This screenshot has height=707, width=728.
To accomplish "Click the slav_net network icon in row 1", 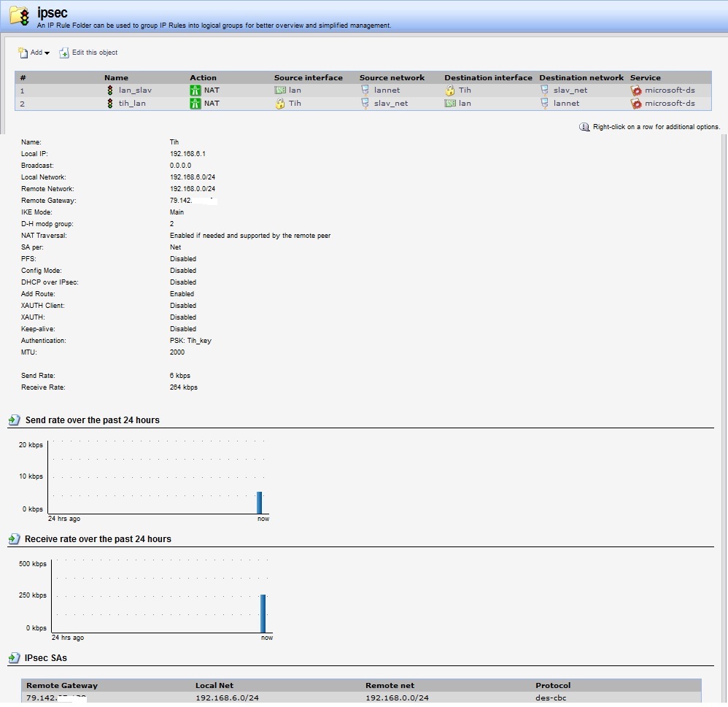I will (544, 90).
